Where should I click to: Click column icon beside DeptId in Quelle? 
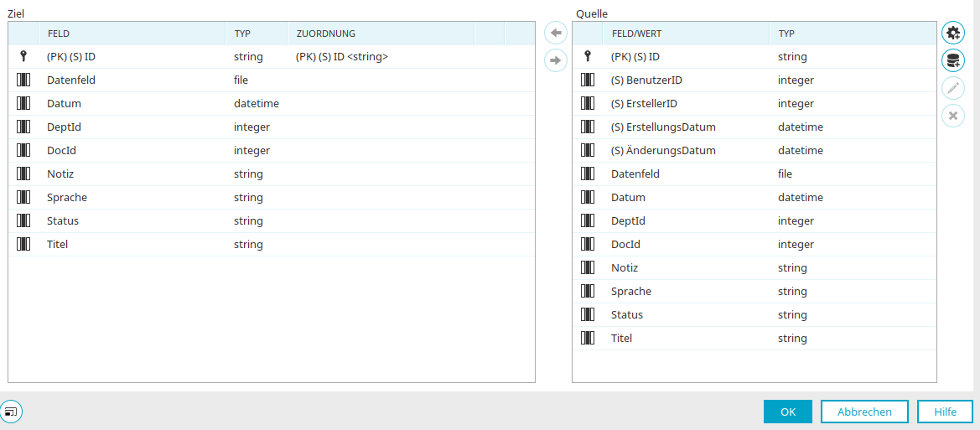coord(588,220)
